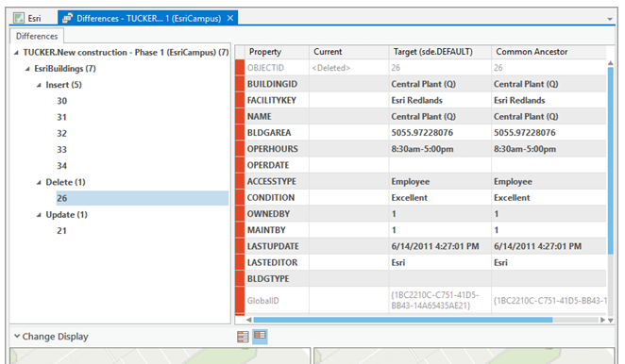This screenshot has height=364, width=625.
Task: Click Target value 5055.97228076
Action: pos(422,133)
